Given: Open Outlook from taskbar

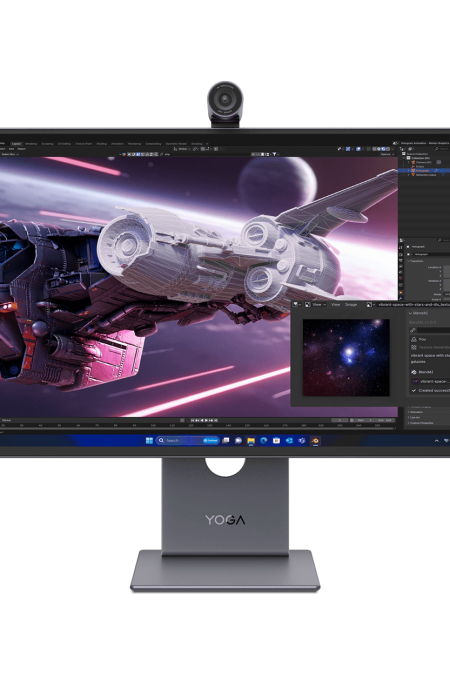Looking at the screenshot, I should tap(289, 440).
